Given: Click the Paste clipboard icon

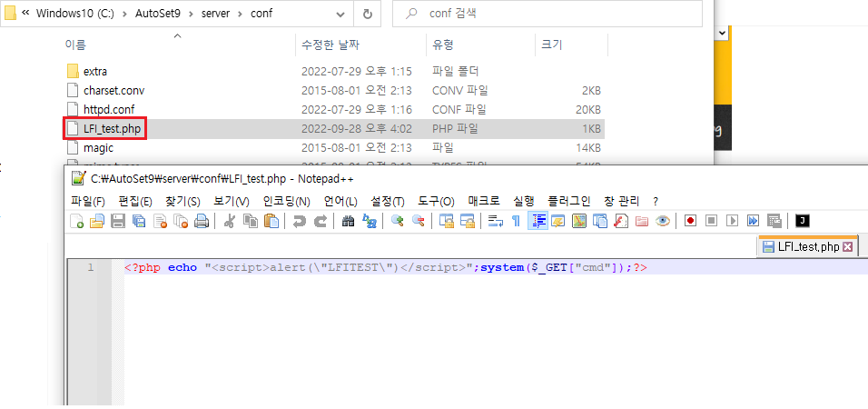Looking at the screenshot, I should [x=271, y=221].
